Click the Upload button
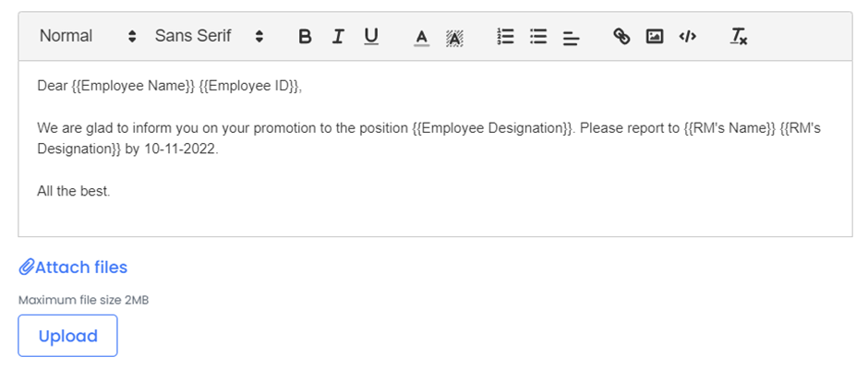This screenshot has height=369, width=868. pos(67,336)
